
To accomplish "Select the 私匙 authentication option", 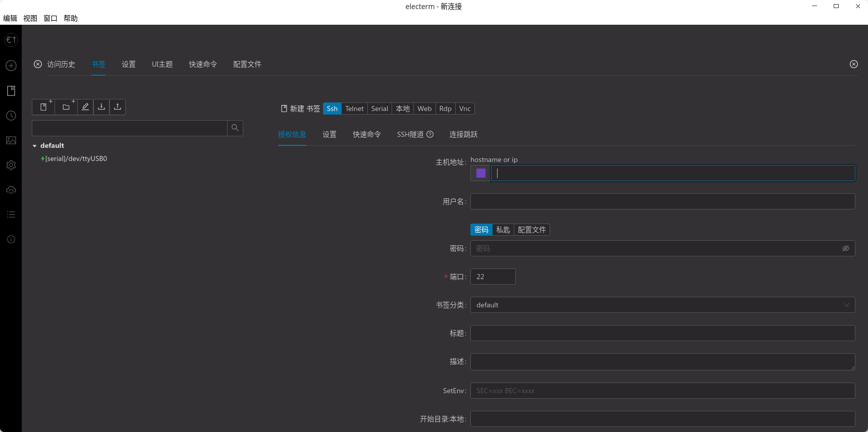I will [x=503, y=230].
